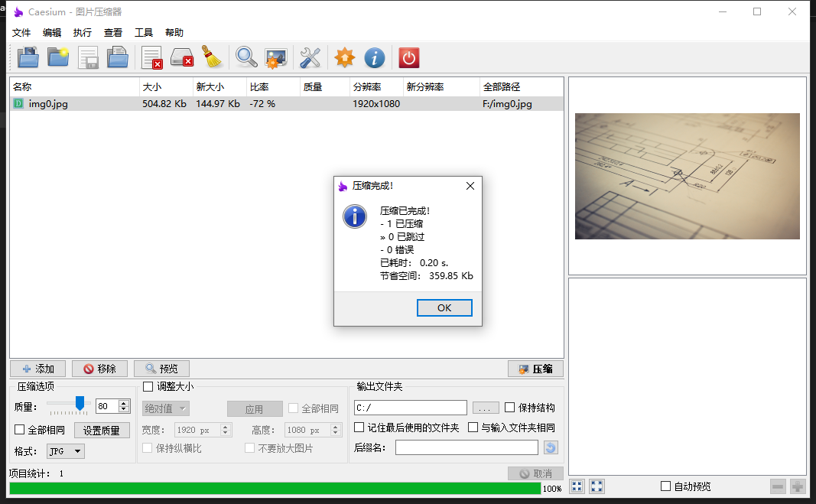Click the magnifier Preview toolbar icon
Image resolution: width=816 pixels, height=504 pixels.
(246, 57)
